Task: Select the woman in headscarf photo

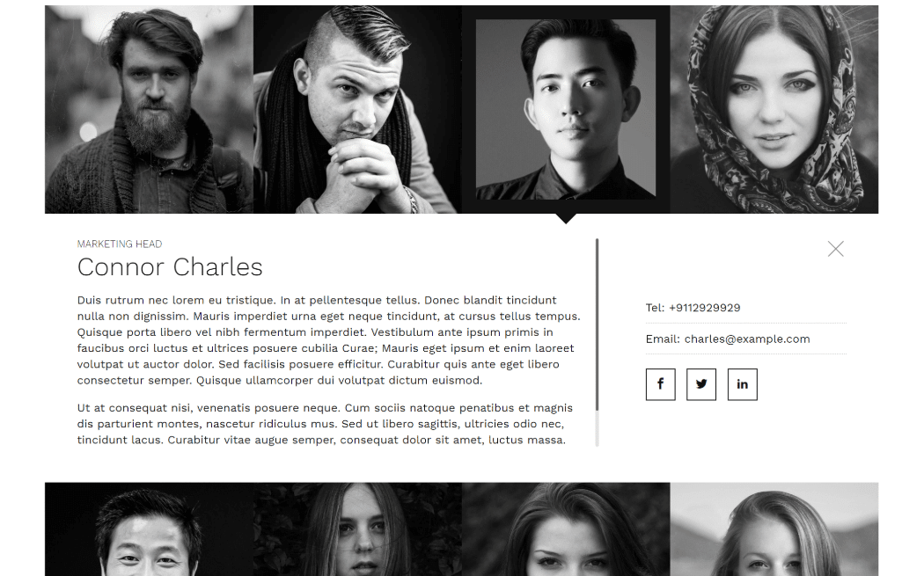Action: tap(774, 110)
